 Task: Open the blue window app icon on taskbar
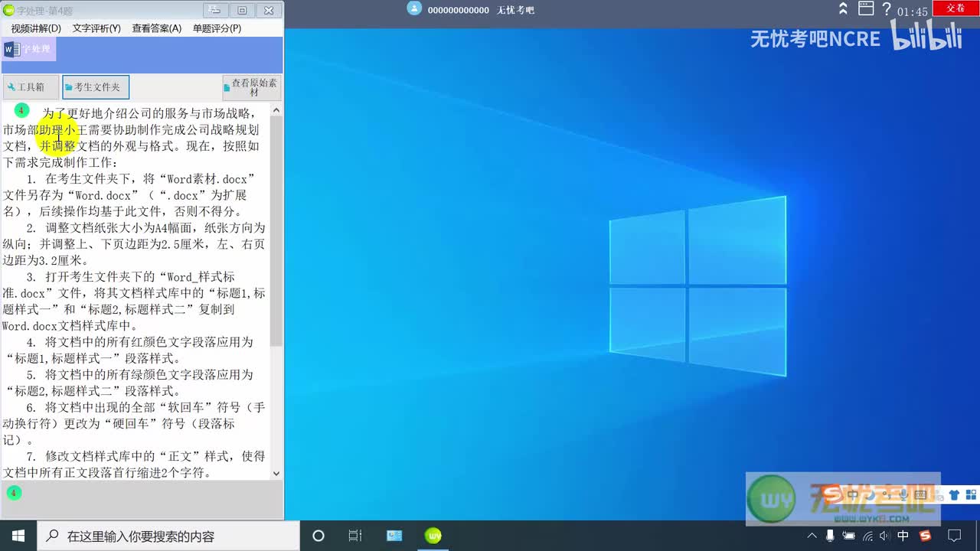point(394,536)
